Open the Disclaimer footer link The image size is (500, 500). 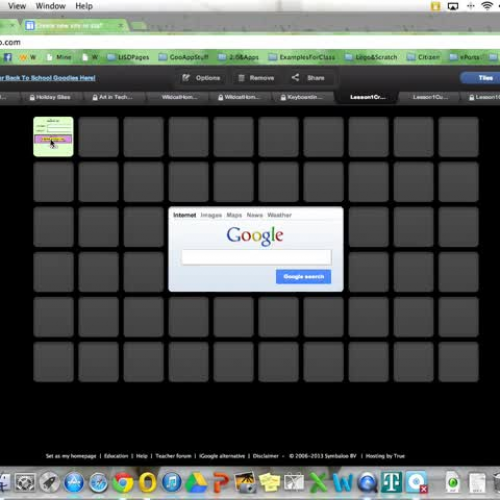266,456
